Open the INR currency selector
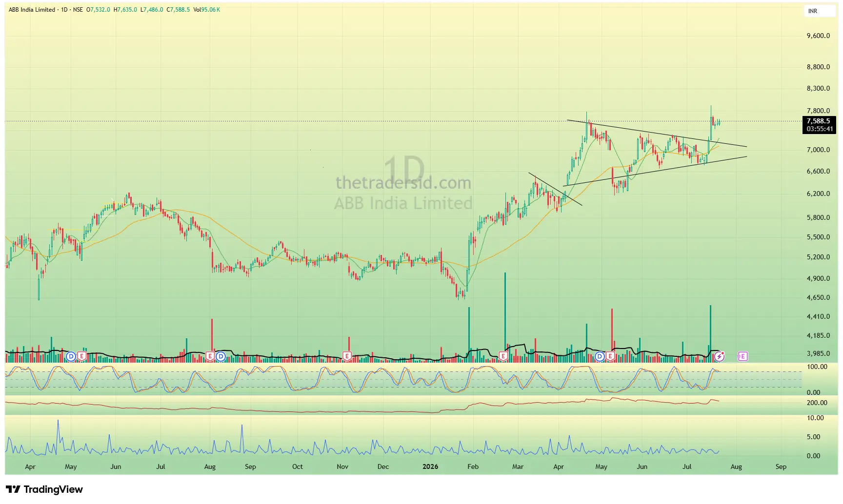Screen dimensions: 843x504 click(820, 11)
